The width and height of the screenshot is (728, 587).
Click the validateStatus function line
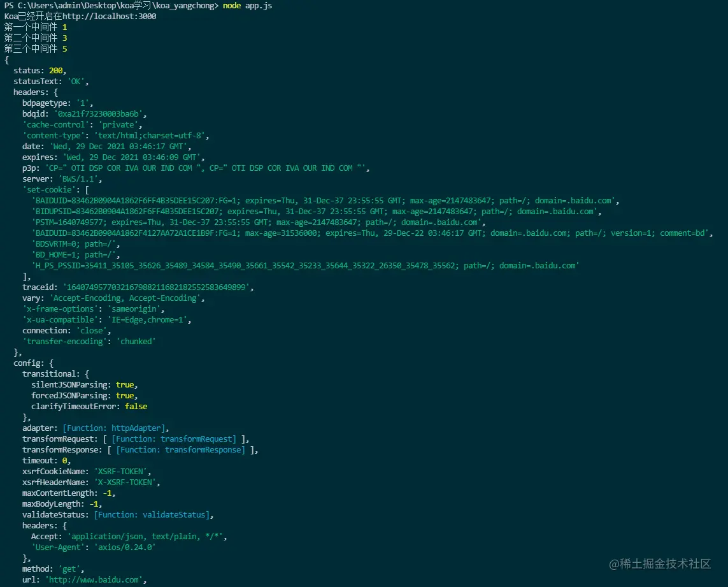tap(118, 515)
